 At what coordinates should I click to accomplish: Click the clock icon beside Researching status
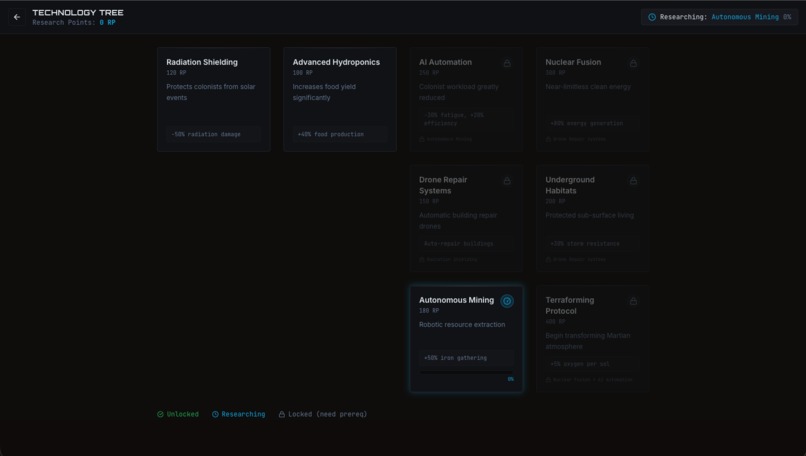coord(651,17)
